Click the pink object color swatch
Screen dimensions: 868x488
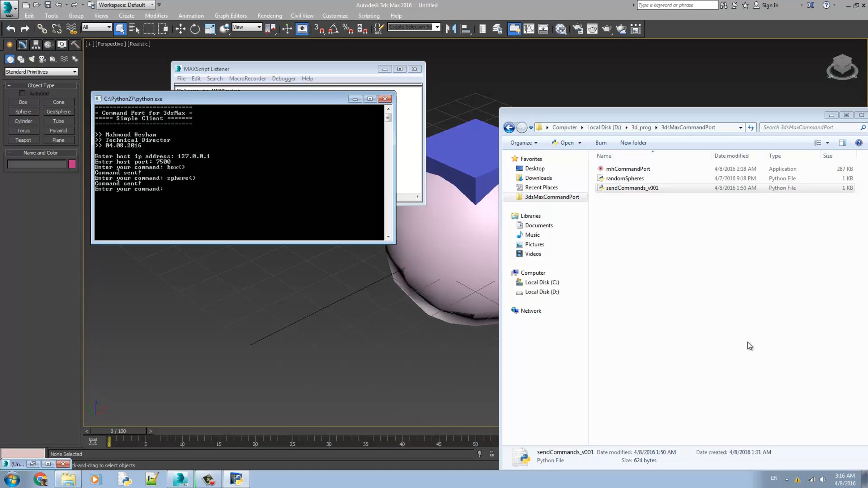coord(72,164)
